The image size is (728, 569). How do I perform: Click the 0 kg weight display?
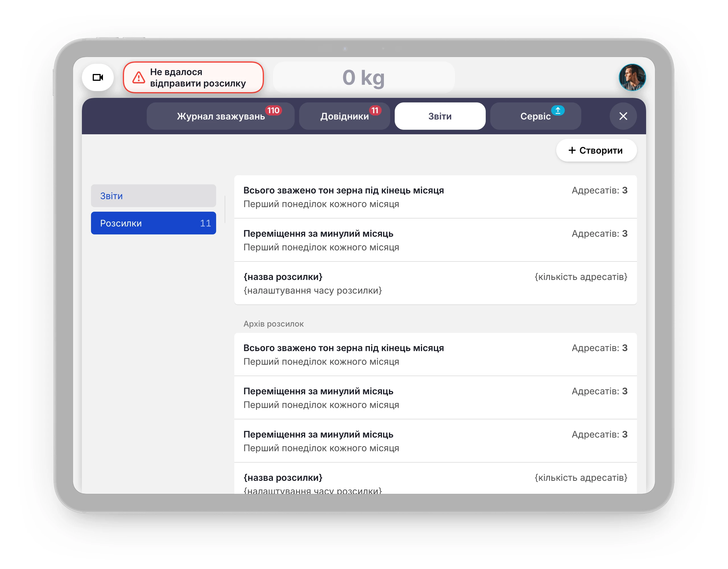pos(364,77)
